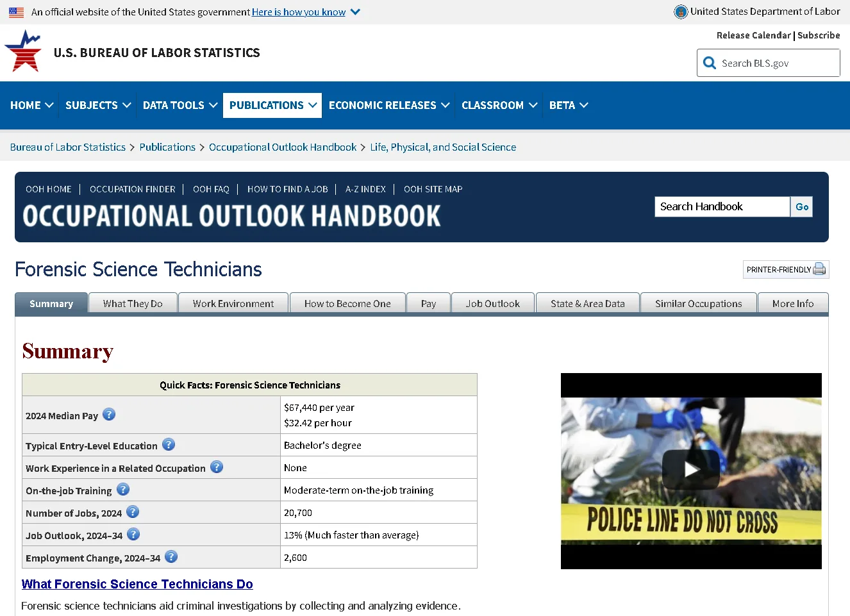The width and height of the screenshot is (850, 616).
Task: Expand the Subjects menu
Action: tap(97, 105)
